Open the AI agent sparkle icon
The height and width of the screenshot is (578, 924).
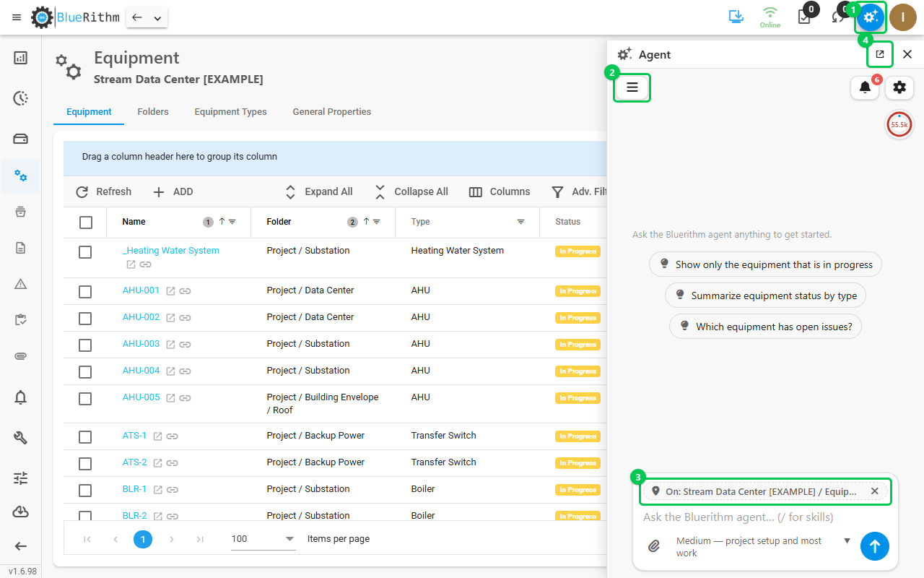pos(871,17)
